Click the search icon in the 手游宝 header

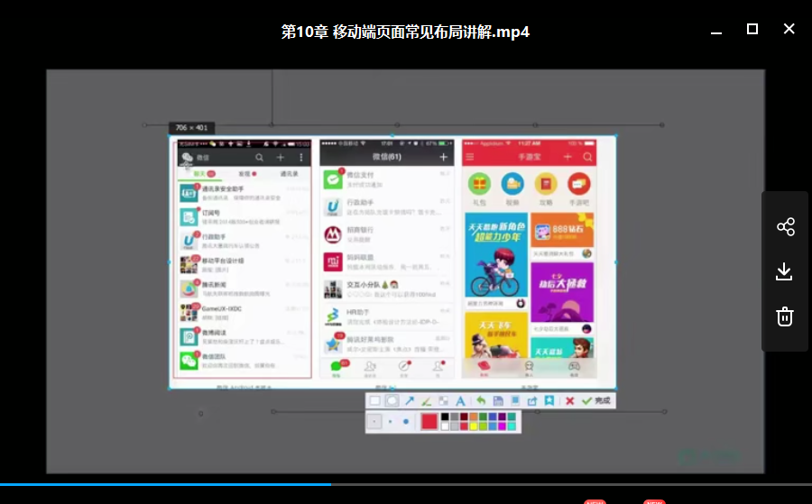(587, 157)
